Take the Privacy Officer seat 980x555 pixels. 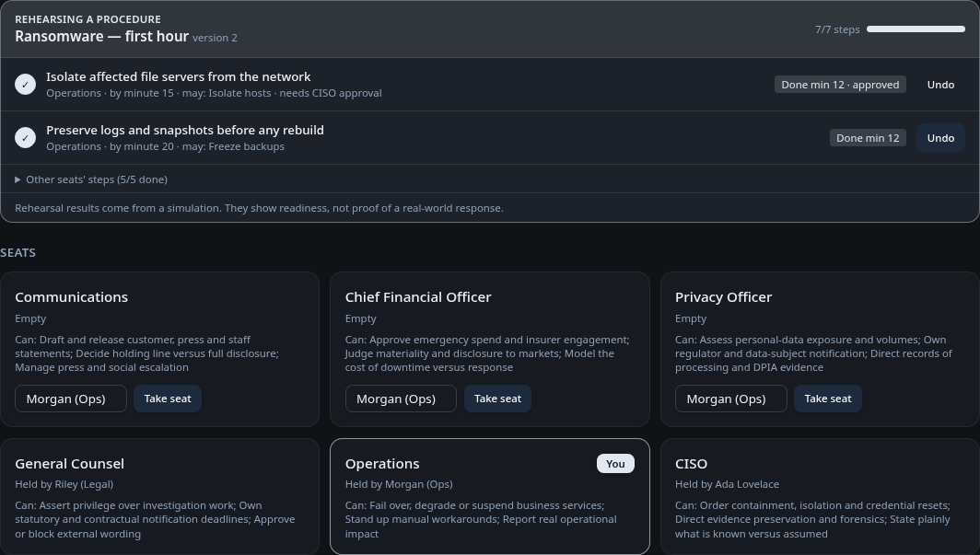click(827, 399)
